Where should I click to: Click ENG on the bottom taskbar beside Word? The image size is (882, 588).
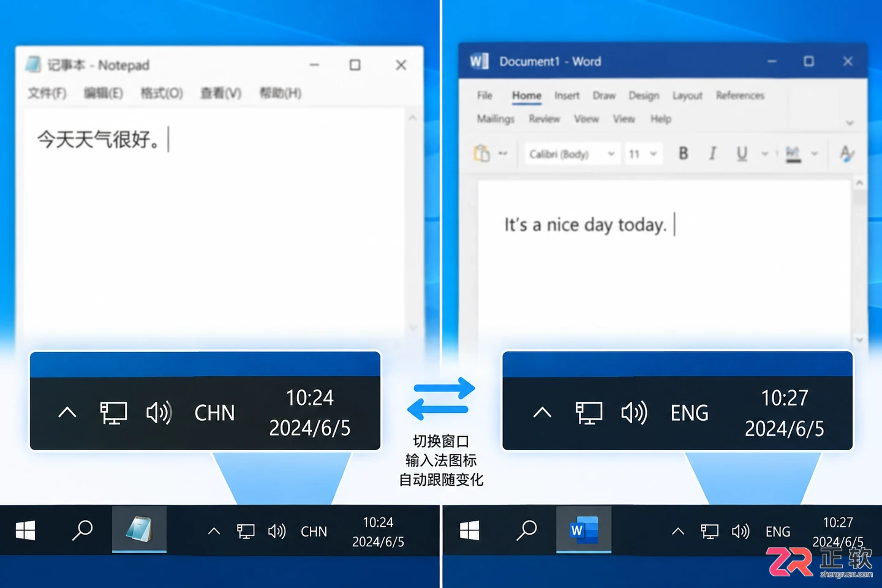778,532
